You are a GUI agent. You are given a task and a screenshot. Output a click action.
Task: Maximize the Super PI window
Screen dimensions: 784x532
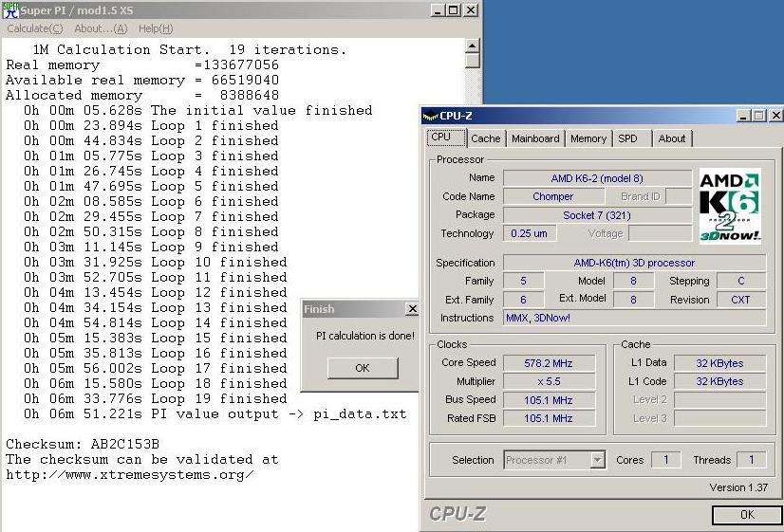pyautogui.click(x=454, y=10)
